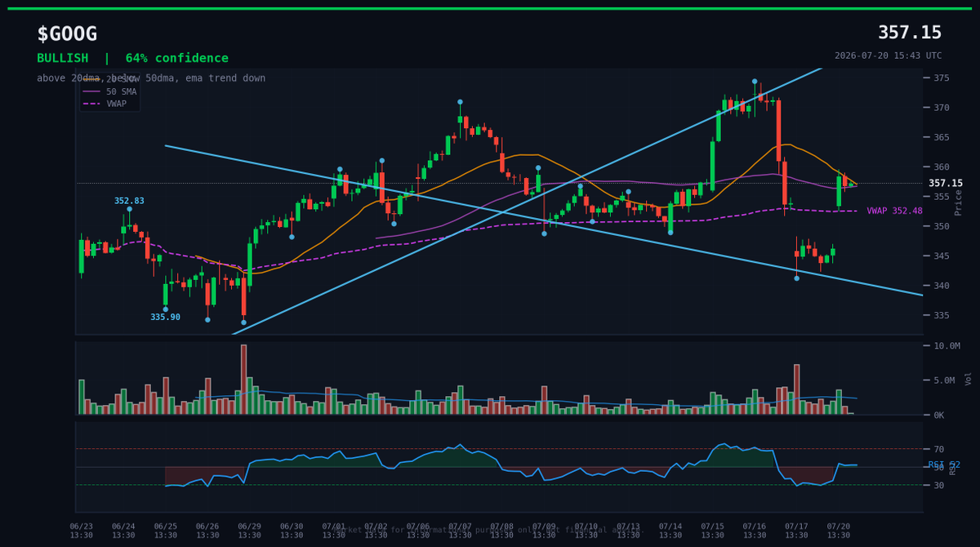Click the RSI 52 value label
Viewport: 980px width, 547px height.
pyautogui.click(x=944, y=465)
